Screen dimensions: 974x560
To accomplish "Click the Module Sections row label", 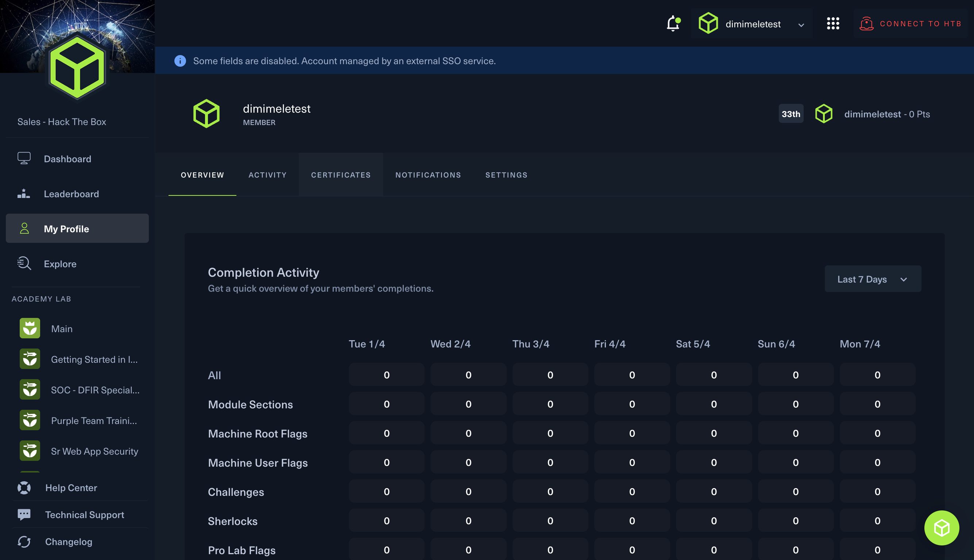I will click(251, 404).
